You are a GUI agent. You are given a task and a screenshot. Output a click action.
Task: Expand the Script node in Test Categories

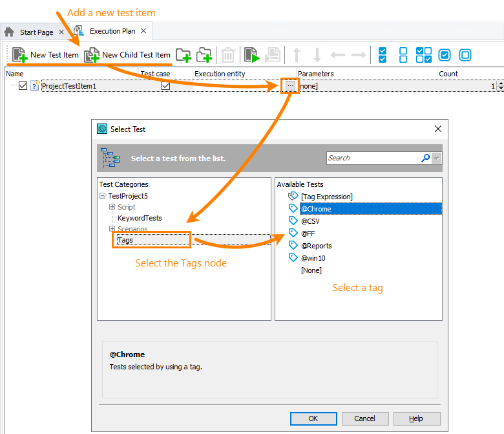click(x=112, y=207)
